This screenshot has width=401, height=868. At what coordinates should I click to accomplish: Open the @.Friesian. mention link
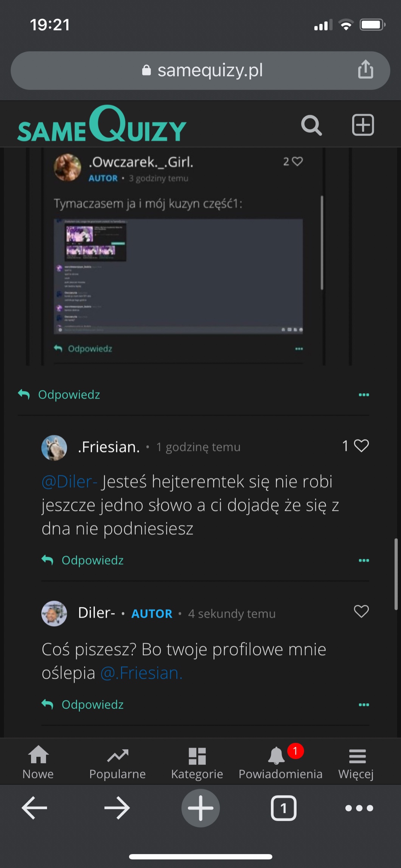click(141, 673)
